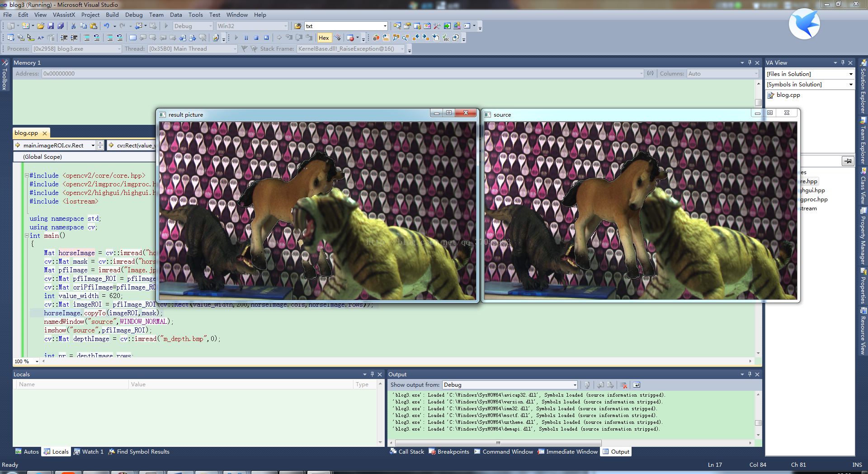Viewport: 868px width, 474px height.
Task: Click the Save All toolbar icon
Action: pyautogui.click(x=61, y=26)
